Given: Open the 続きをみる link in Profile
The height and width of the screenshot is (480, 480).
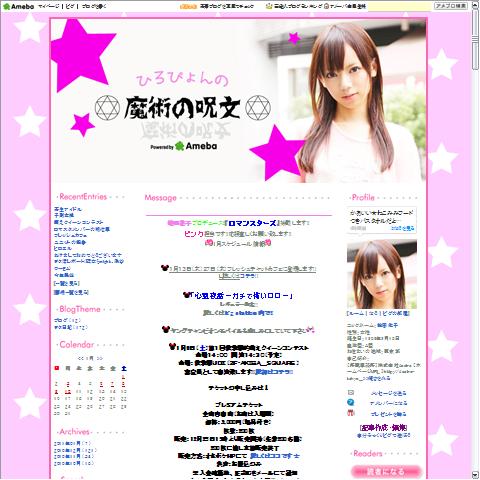Looking at the screenshot, I should 380,378.
